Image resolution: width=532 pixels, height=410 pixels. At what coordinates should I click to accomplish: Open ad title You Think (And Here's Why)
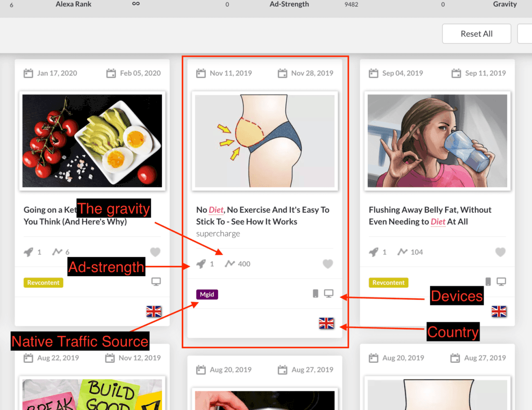coord(75,222)
